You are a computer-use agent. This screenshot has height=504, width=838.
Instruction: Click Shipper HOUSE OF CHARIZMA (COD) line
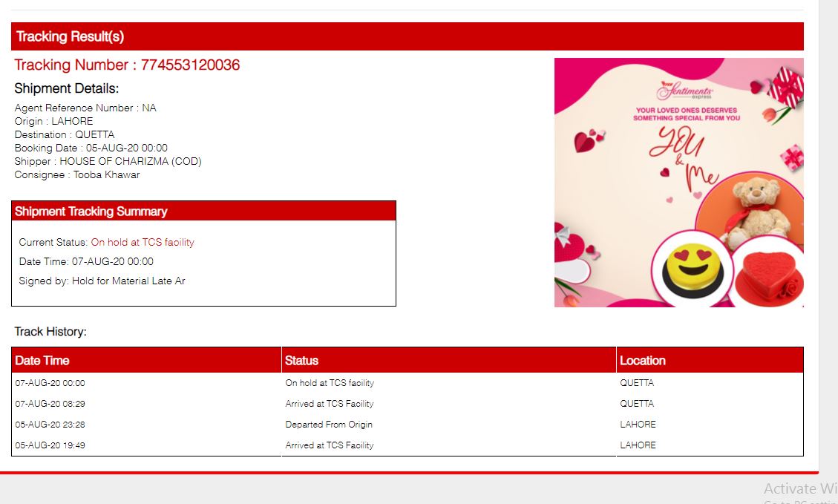108,161
